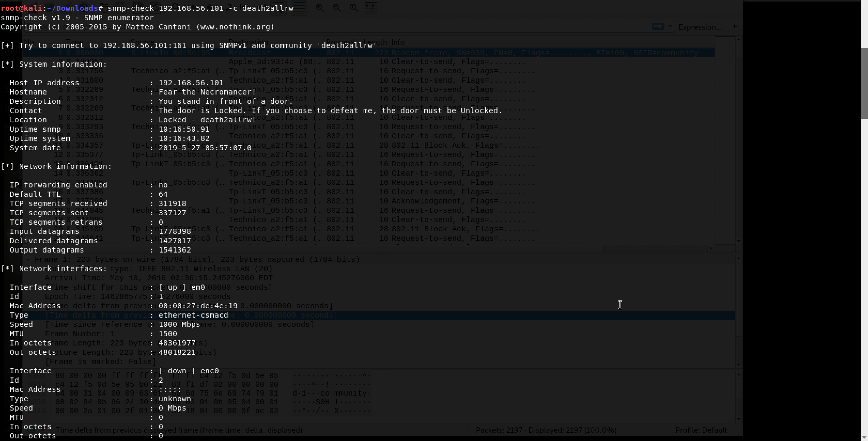868x441 pixels.
Task: Click the Wireshark zoom in magnifier icon
Action: 320,8
